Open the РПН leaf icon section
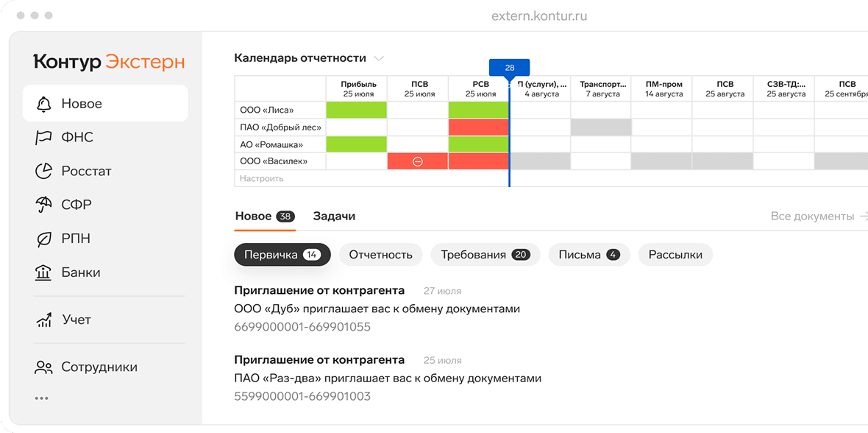Screen dimensions: 868x433 tap(44, 239)
